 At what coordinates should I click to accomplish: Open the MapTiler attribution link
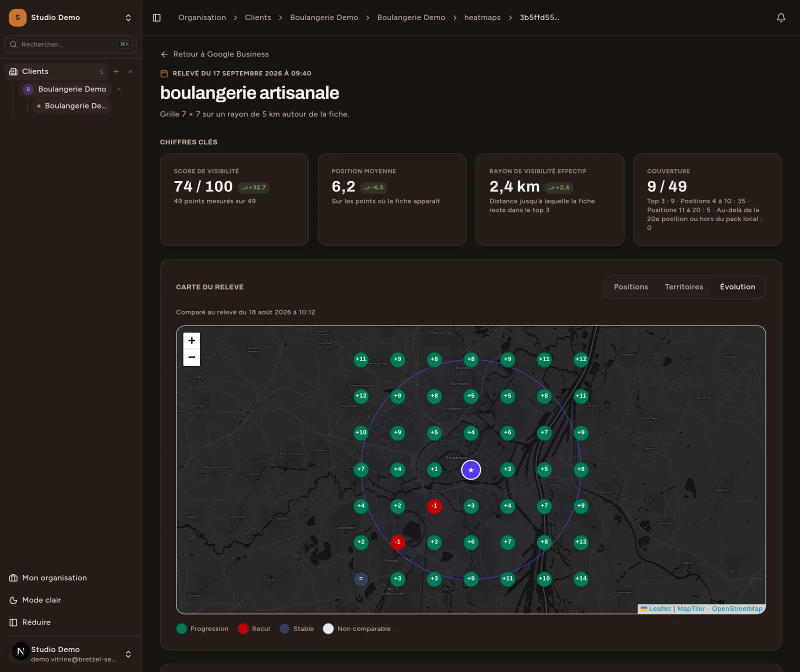tap(691, 608)
